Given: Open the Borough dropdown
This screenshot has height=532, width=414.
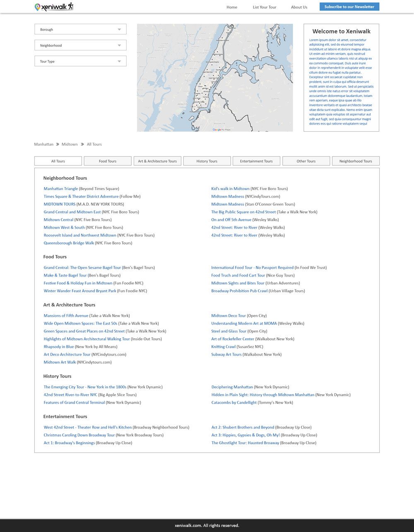Looking at the screenshot, I should click(80, 29).
